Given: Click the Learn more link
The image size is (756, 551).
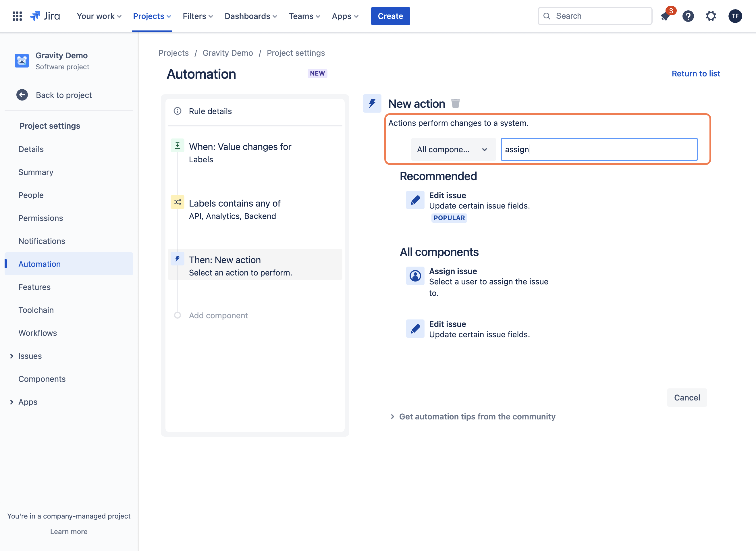Looking at the screenshot, I should click(x=69, y=532).
